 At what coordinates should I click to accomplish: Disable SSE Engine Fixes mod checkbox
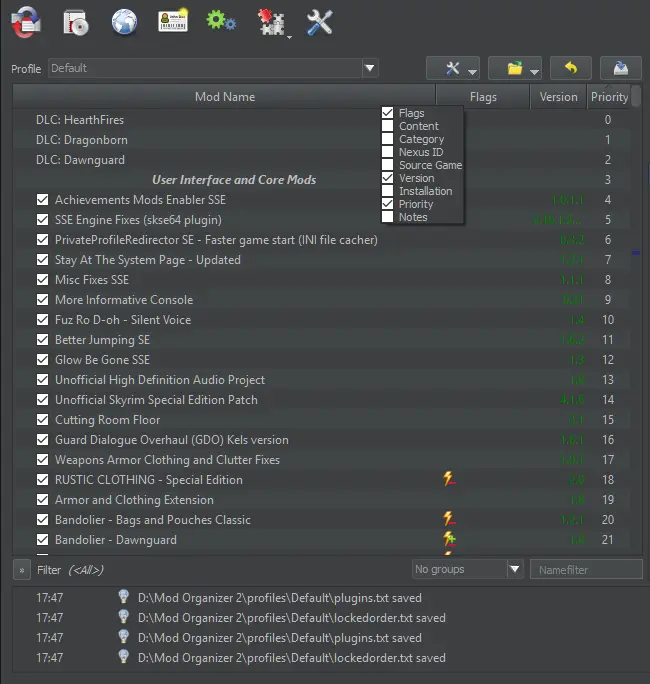tap(42, 220)
